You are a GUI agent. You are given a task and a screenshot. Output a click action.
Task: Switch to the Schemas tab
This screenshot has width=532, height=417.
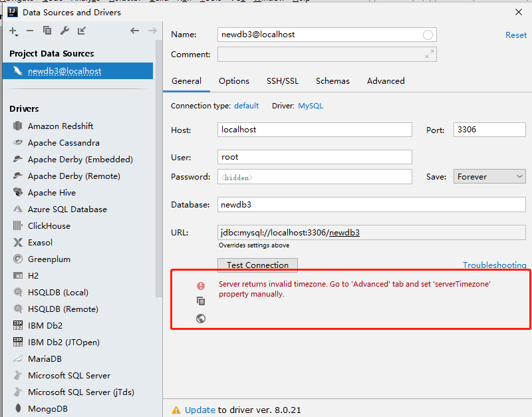[332, 81]
